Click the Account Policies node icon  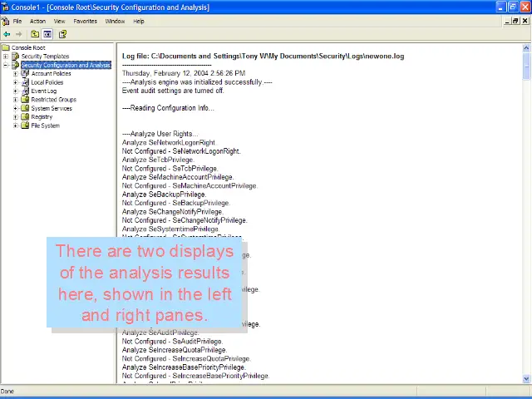click(x=25, y=74)
